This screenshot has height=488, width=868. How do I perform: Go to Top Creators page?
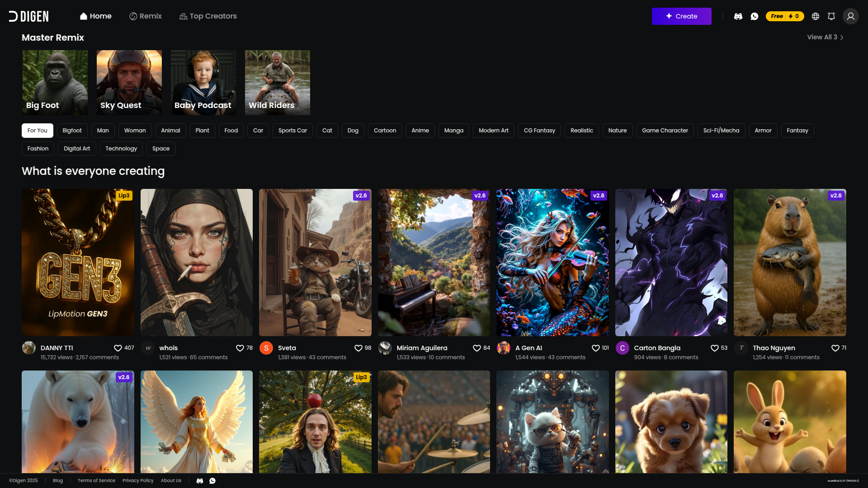[208, 16]
